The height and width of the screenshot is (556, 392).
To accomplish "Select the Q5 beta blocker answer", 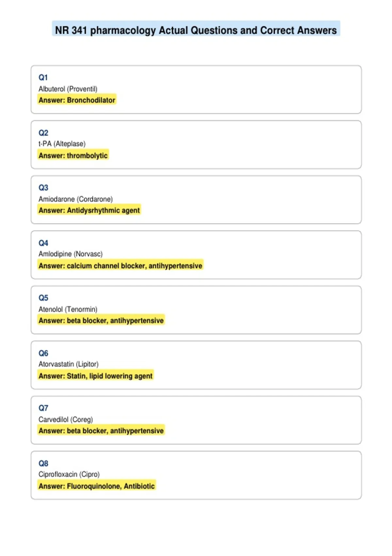I will pos(101,321).
